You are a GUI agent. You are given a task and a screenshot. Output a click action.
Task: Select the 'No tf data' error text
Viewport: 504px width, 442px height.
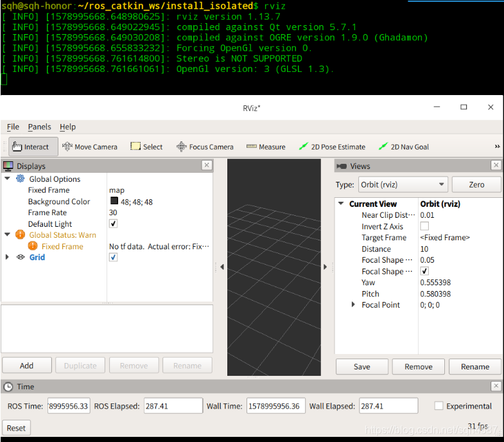159,247
